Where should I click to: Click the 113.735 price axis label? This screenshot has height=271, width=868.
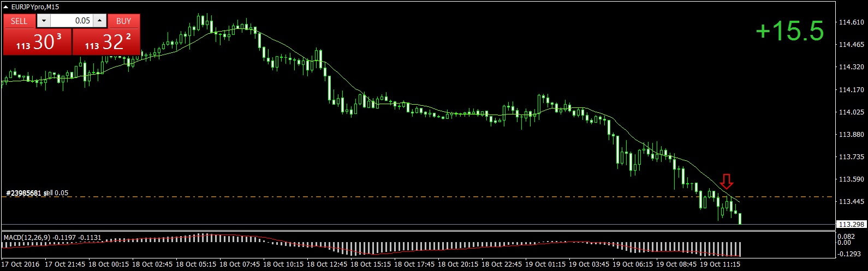pos(852,157)
